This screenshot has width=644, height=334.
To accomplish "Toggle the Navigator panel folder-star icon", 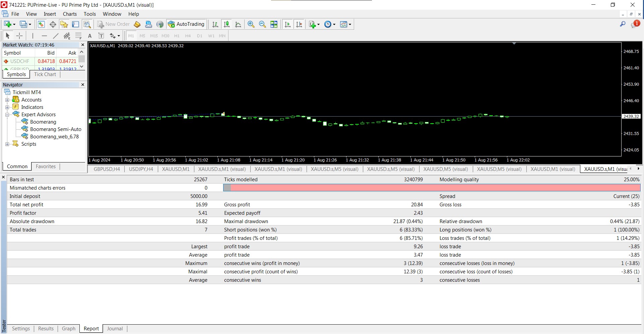I will click(x=64, y=24).
